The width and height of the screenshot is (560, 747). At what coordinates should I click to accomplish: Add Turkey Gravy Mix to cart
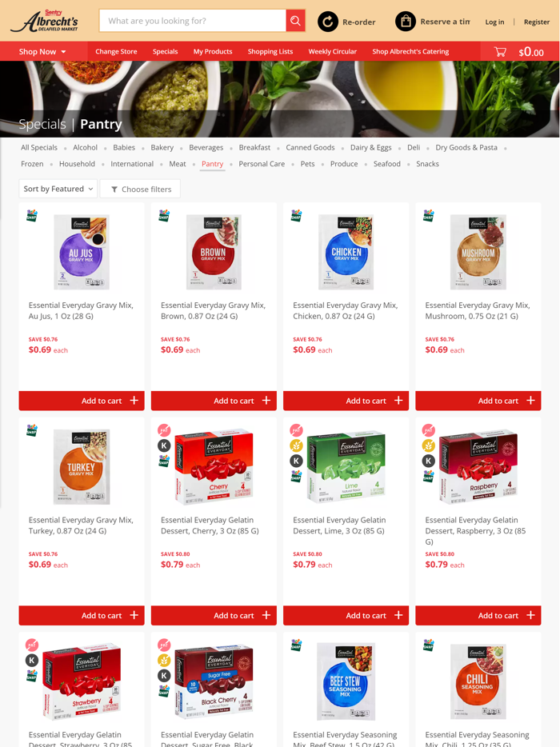82,616
